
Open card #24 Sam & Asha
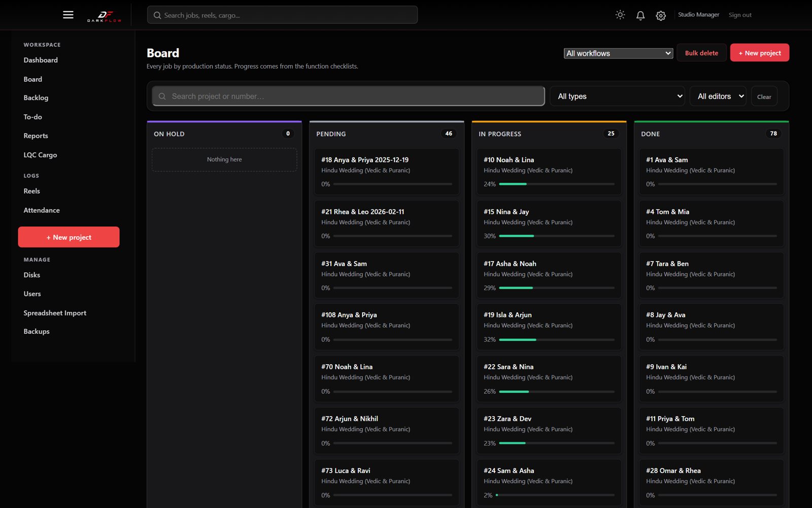click(x=549, y=483)
